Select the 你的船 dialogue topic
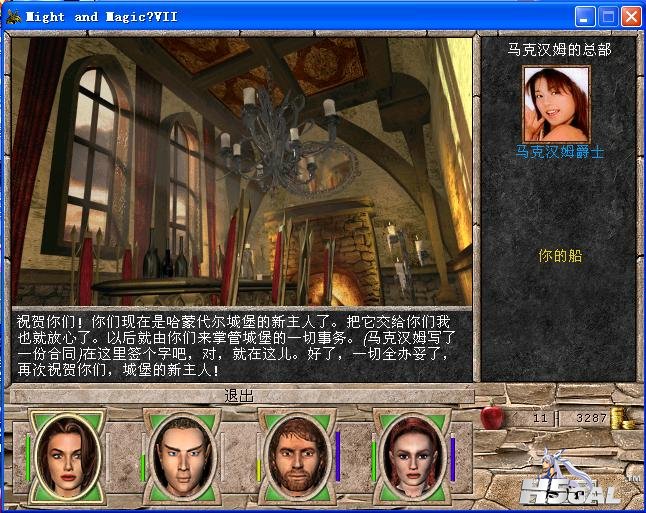 click(x=560, y=256)
